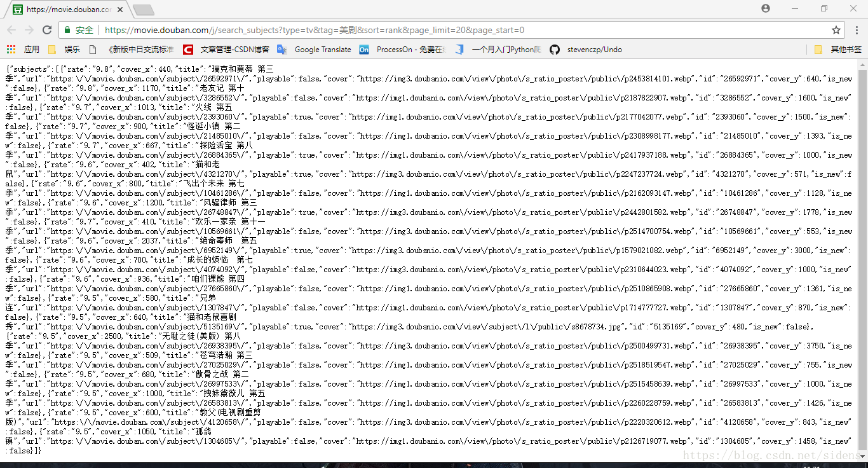
Task: Click the title text "成长的烦恼 第七"
Action: (x=220, y=259)
